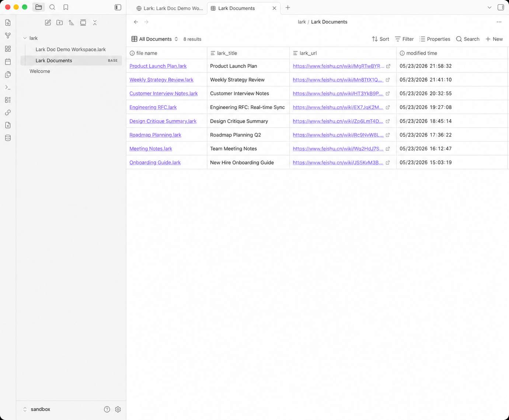Open Weekly Strategy Review.lark file link

161,80
